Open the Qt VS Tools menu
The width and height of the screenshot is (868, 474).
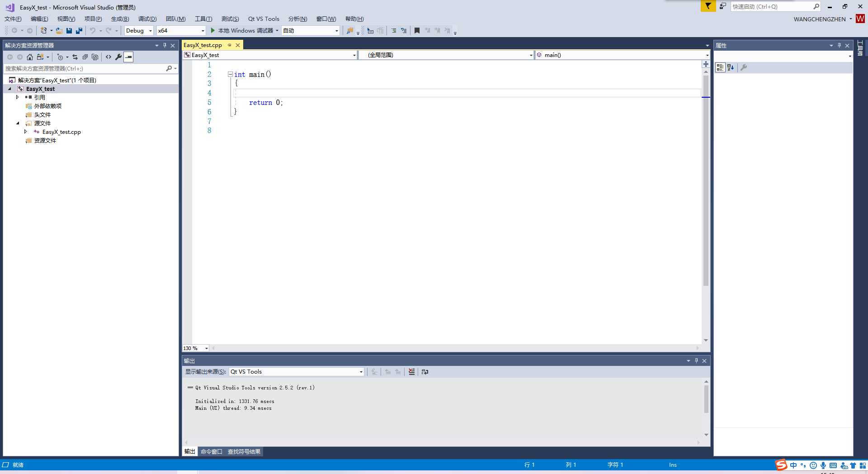pyautogui.click(x=264, y=19)
